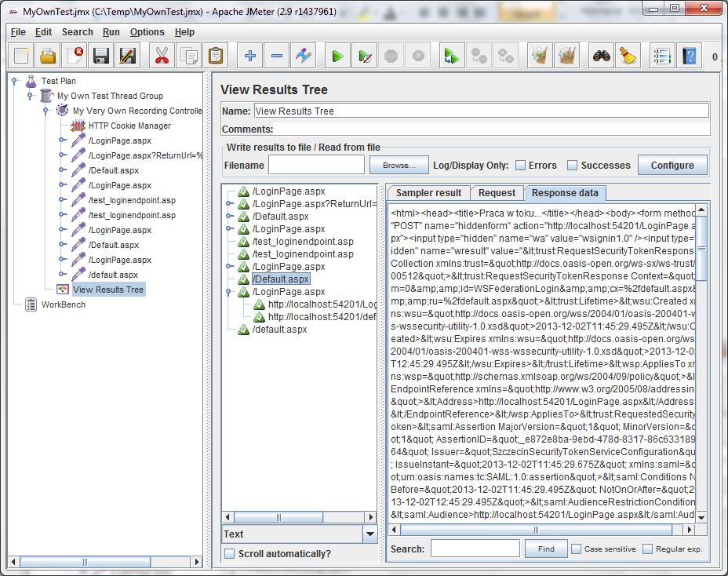Toggle the Regular exp. checkbox
The image size is (728, 576).
point(648,549)
